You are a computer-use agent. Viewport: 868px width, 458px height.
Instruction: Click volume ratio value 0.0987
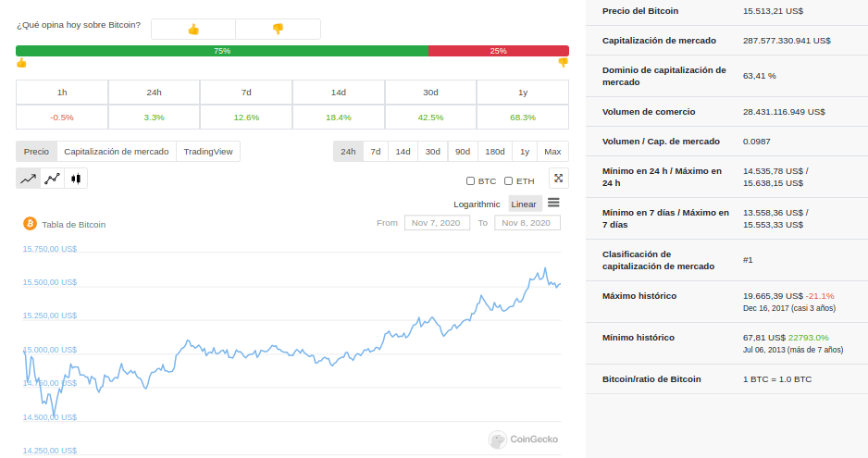click(757, 142)
